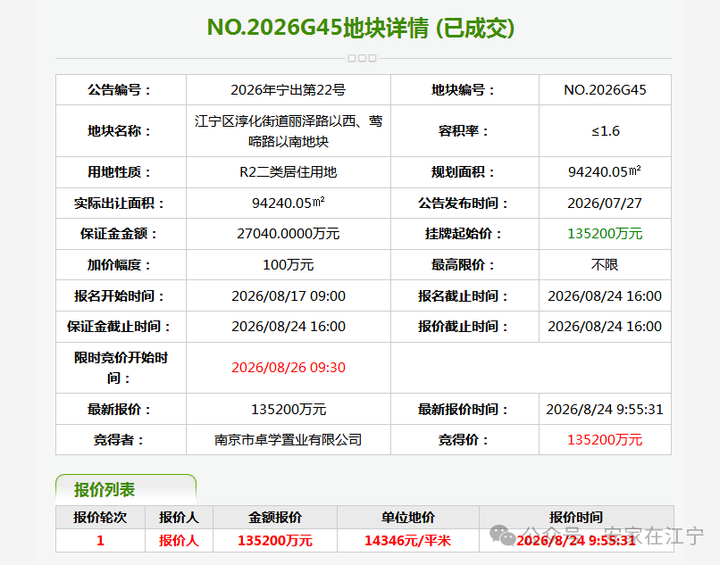This screenshot has width=728, height=565.
Task: Click the 竞得者 label cell
Action: 121,440
